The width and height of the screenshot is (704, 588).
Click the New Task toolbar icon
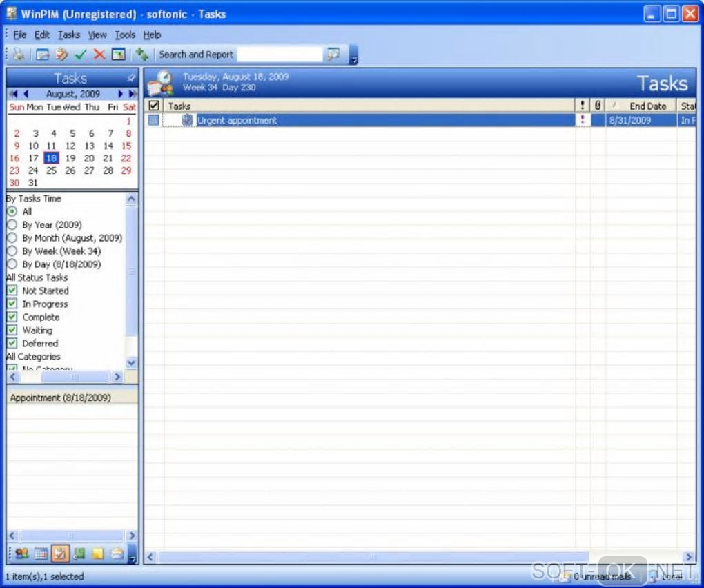click(43, 55)
